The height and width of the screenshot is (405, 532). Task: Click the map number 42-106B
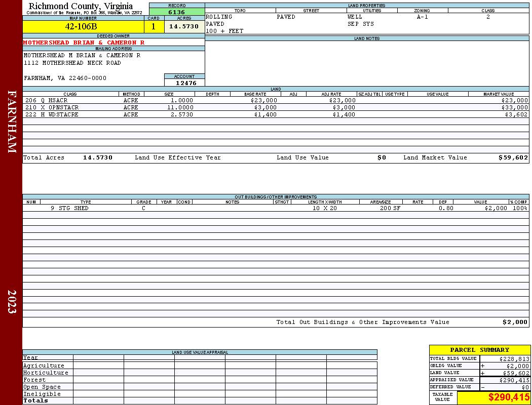point(81,27)
